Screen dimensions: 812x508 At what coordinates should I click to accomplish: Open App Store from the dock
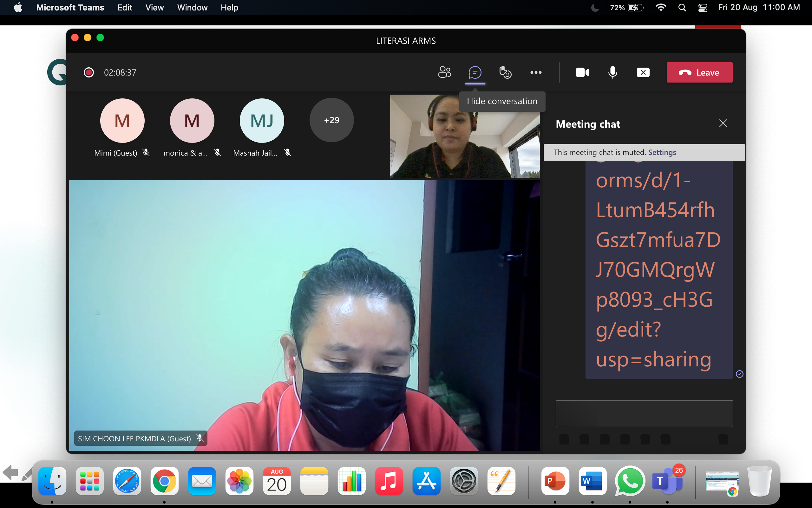coord(427,480)
